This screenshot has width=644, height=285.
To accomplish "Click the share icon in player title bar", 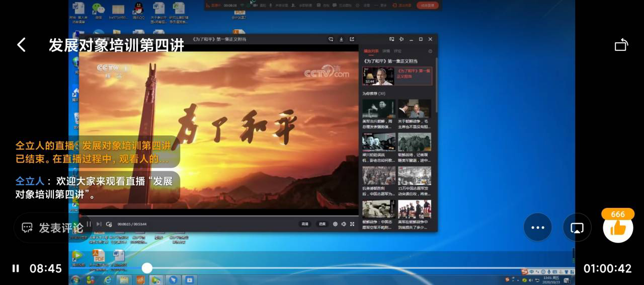I will (352, 39).
